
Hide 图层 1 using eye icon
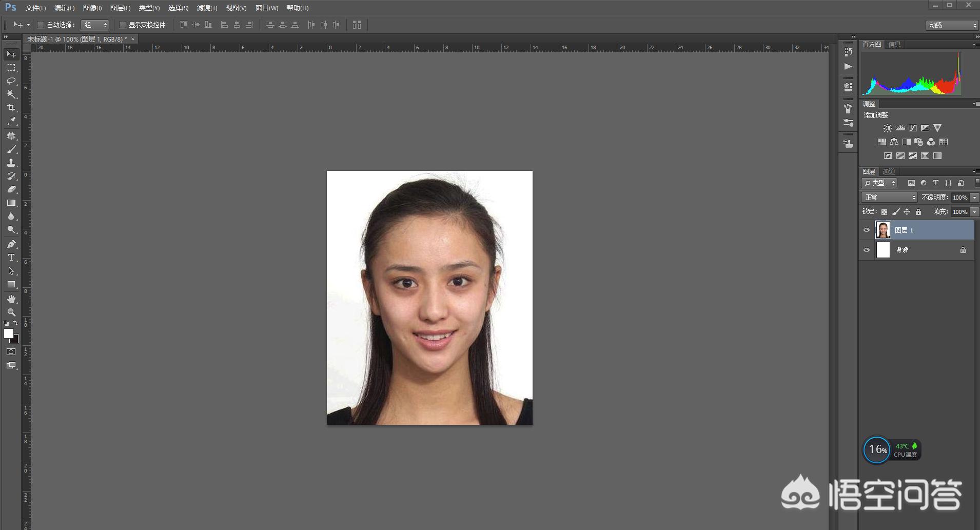coord(867,230)
